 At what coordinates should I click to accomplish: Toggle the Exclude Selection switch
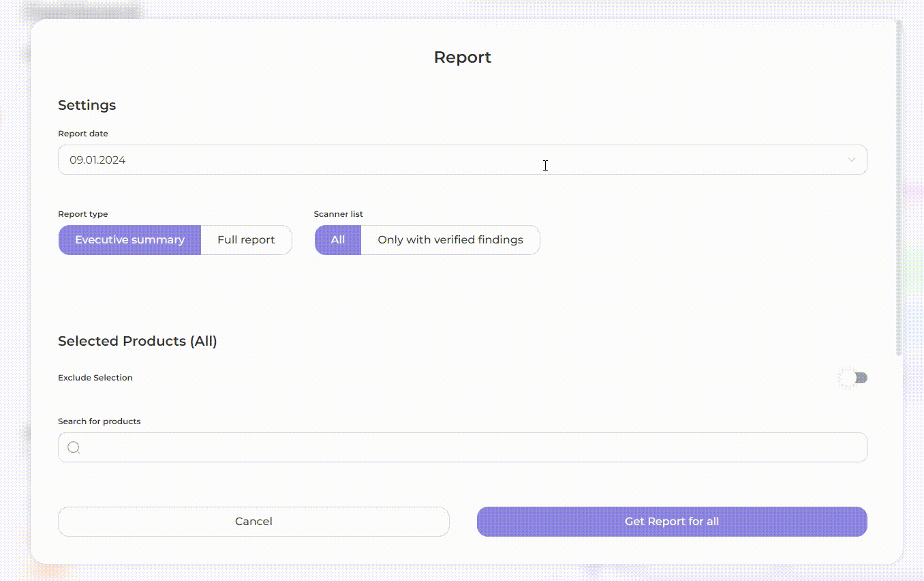854,378
